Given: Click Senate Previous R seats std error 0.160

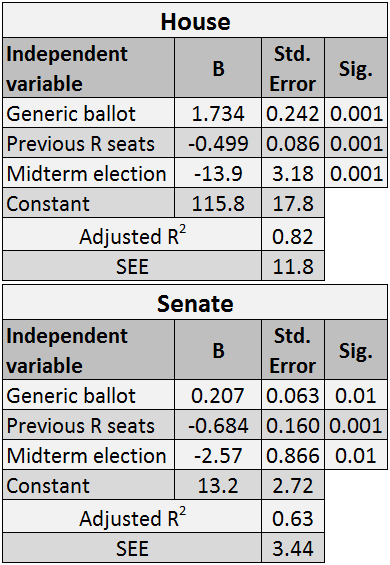Looking at the screenshot, I should 293,425.
